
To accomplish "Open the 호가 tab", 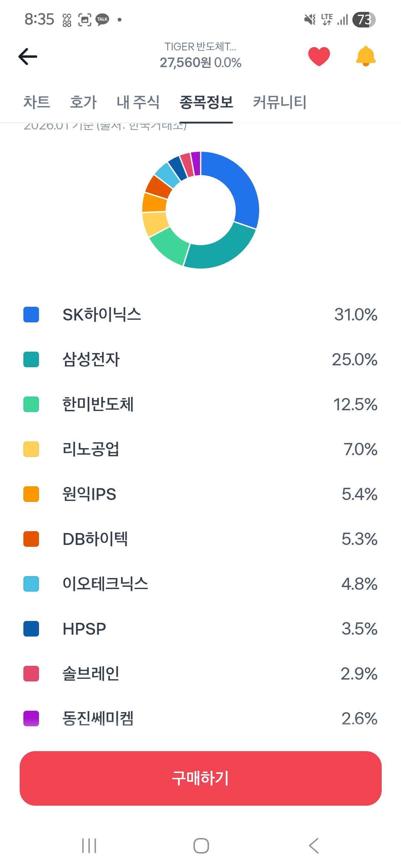I will 83,102.
